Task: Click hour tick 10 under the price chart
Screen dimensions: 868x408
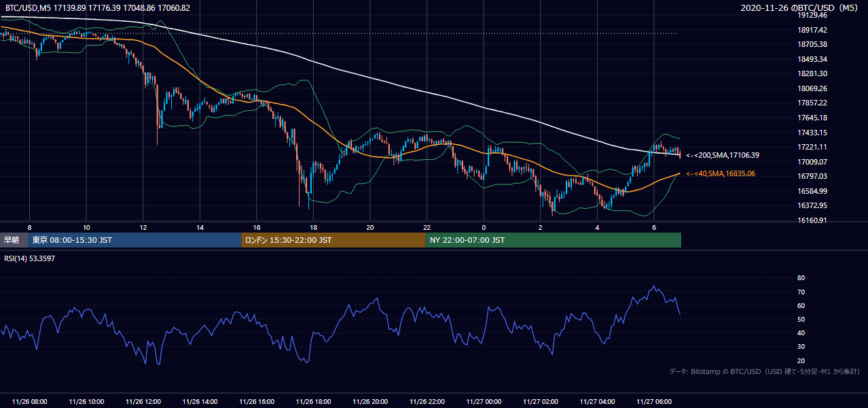Action: click(86, 228)
